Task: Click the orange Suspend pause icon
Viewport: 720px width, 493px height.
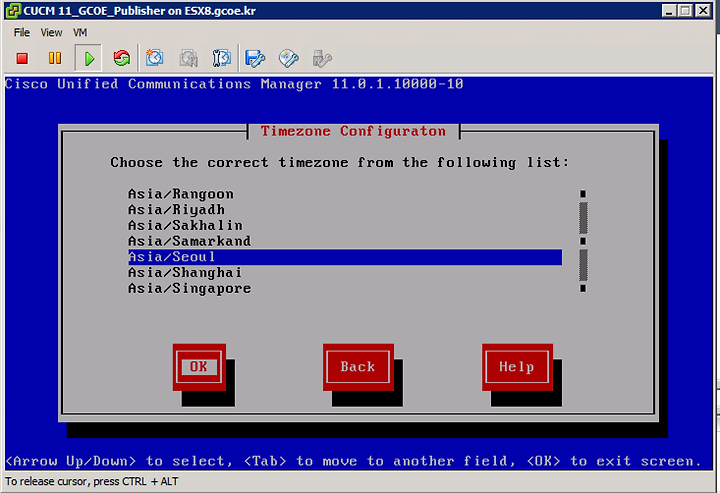Action: pos(55,58)
